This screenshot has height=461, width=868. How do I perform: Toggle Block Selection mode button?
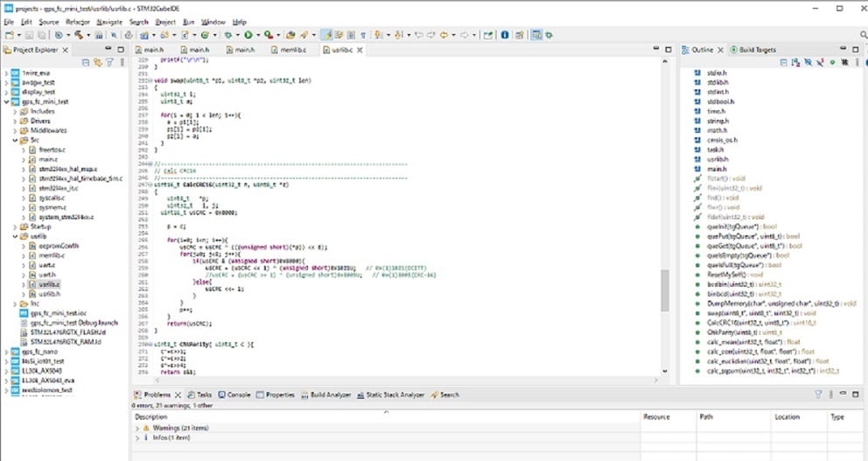point(351,35)
